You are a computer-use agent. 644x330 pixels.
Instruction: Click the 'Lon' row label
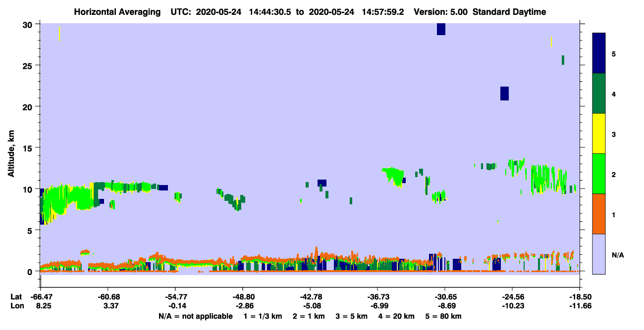coord(16,305)
